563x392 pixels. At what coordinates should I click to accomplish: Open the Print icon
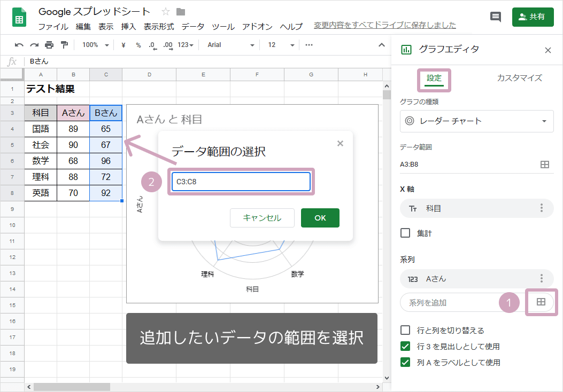click(48, 45)
